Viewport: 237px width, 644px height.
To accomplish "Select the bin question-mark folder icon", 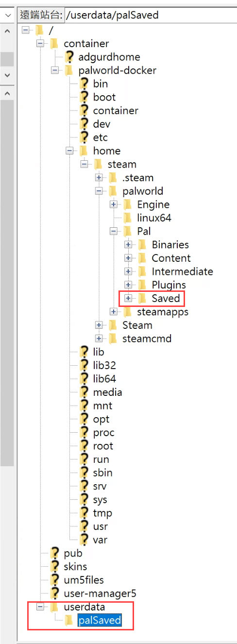I will pyautogui.click(x=85, y=84).
